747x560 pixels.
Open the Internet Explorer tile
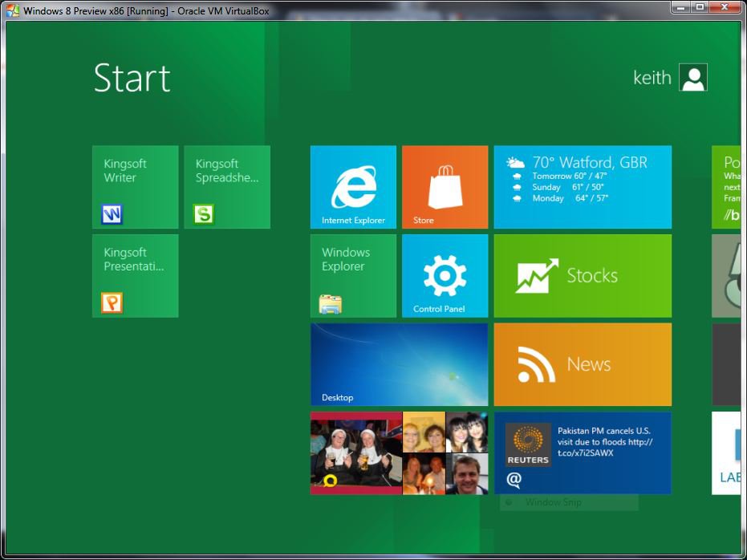pyautogui.click(x=353, y=187)
